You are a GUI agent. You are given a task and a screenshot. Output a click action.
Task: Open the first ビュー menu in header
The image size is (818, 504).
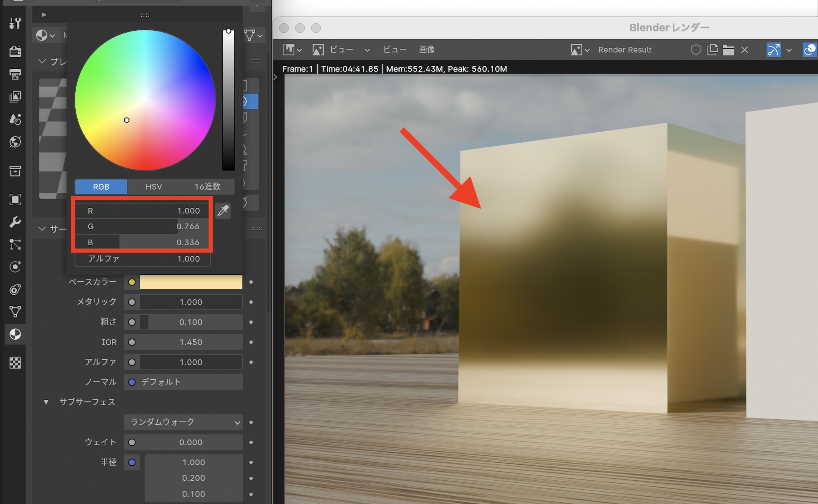(341, 50)
